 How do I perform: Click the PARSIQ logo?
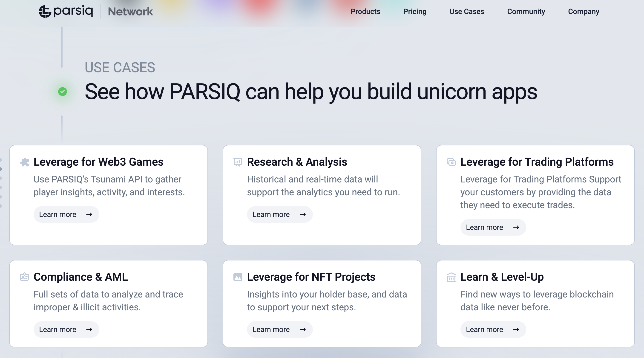[x=66, y=11]
